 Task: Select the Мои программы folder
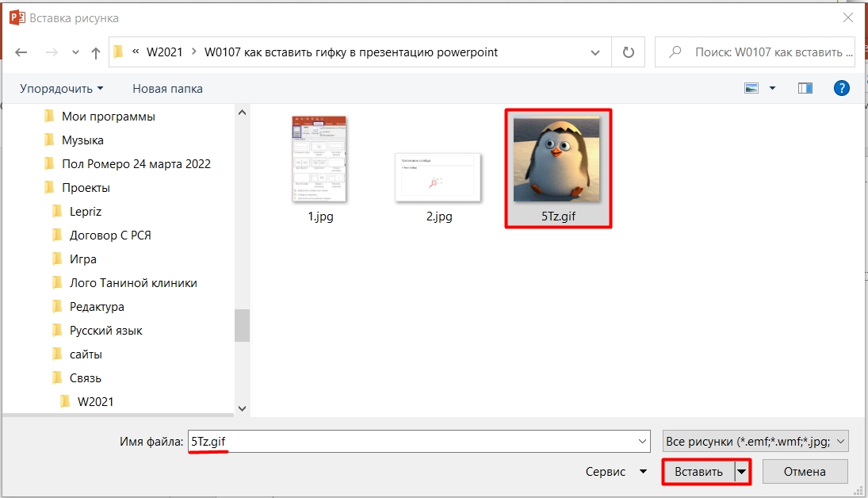tap(109, 117)
